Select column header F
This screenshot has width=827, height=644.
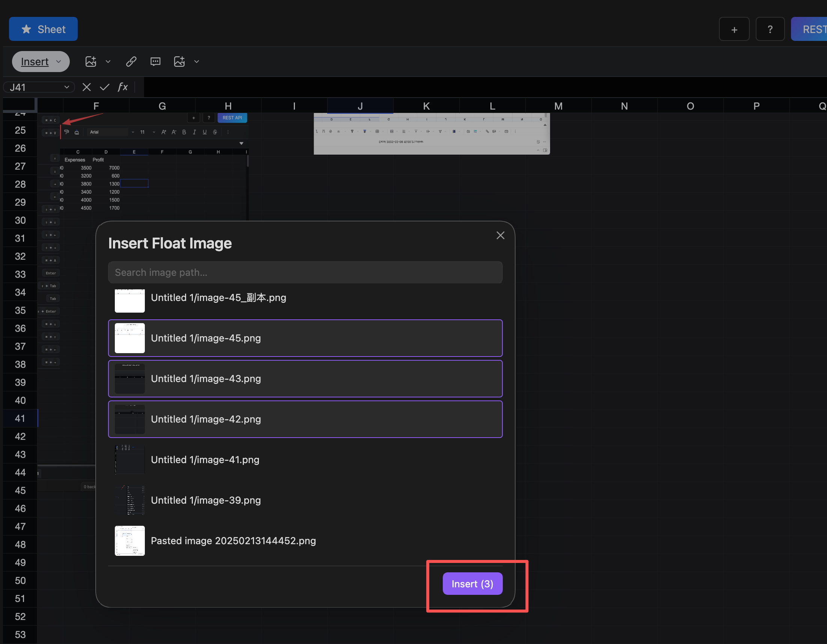click(96, 106)
